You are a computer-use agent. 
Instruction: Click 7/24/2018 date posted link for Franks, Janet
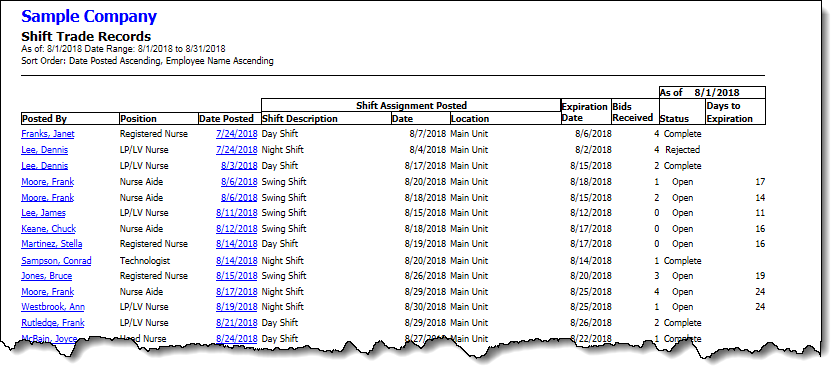click(236, 134)
